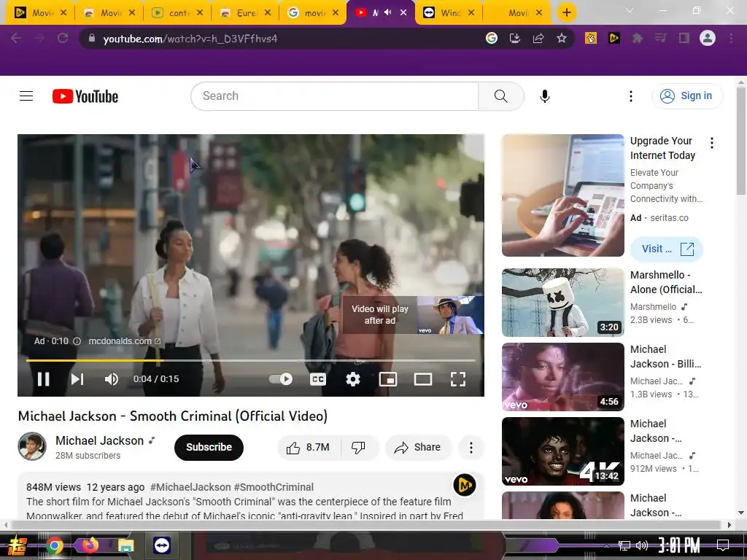Toggle the browser side panel icon
747x560 pixels.
[x=684, y=38]
